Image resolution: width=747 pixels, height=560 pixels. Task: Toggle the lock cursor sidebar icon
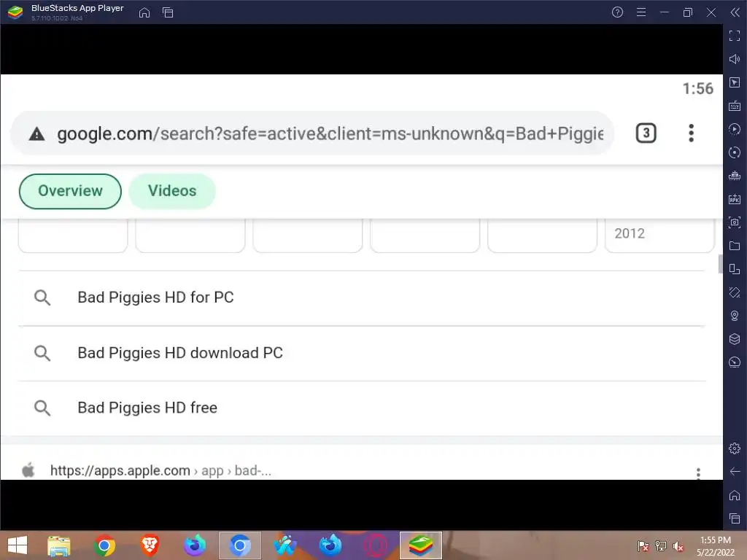click(x=735, y=82)
